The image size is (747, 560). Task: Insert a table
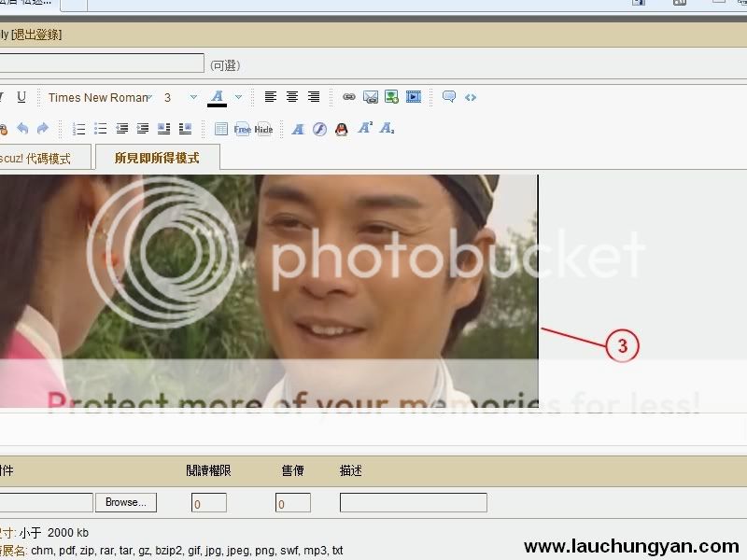[x=221, y=129]
